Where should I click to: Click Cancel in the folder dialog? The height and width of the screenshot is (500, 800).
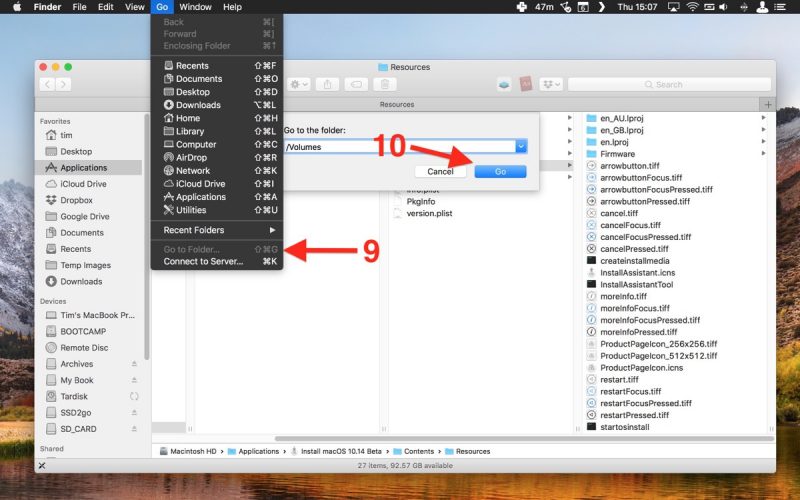pyautogui.click(x=440, y=171)
